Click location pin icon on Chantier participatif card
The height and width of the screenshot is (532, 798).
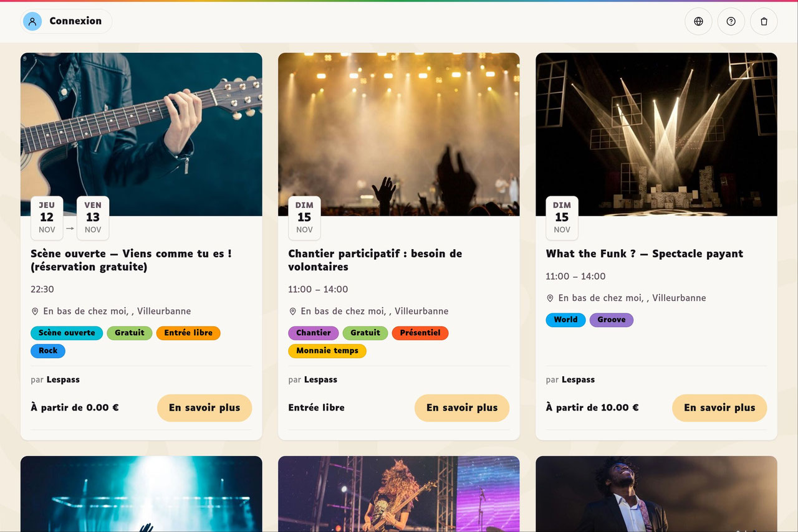(x=292, y=311)
